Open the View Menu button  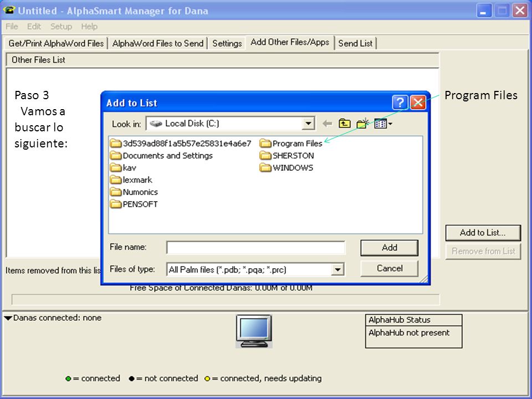383,124
